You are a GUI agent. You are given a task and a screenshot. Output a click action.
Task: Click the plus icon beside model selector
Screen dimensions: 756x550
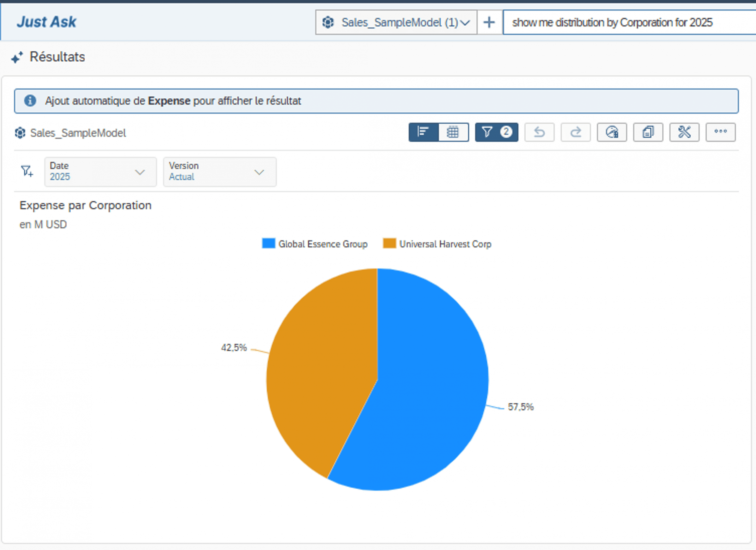click(x=489, y=22)
